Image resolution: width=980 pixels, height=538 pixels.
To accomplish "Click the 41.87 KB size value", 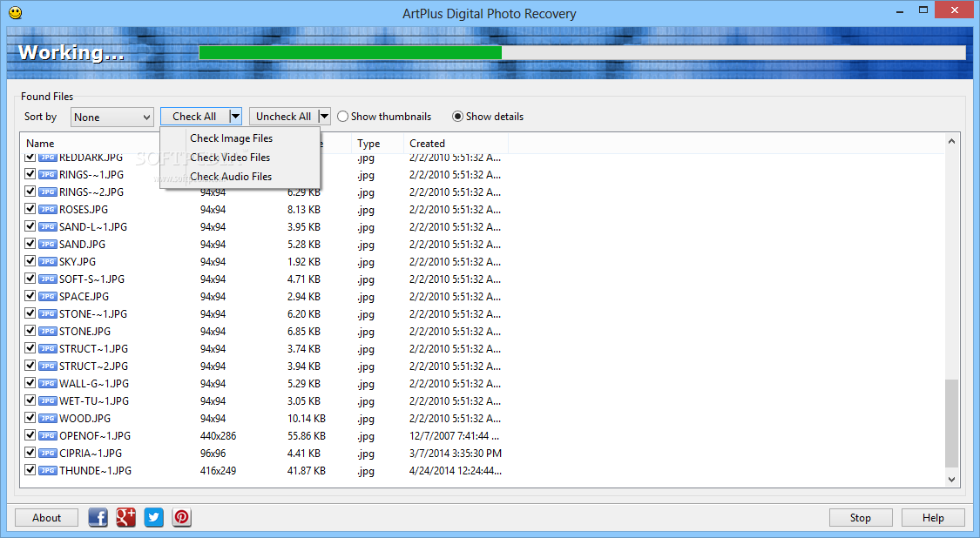I will [307, 470].
